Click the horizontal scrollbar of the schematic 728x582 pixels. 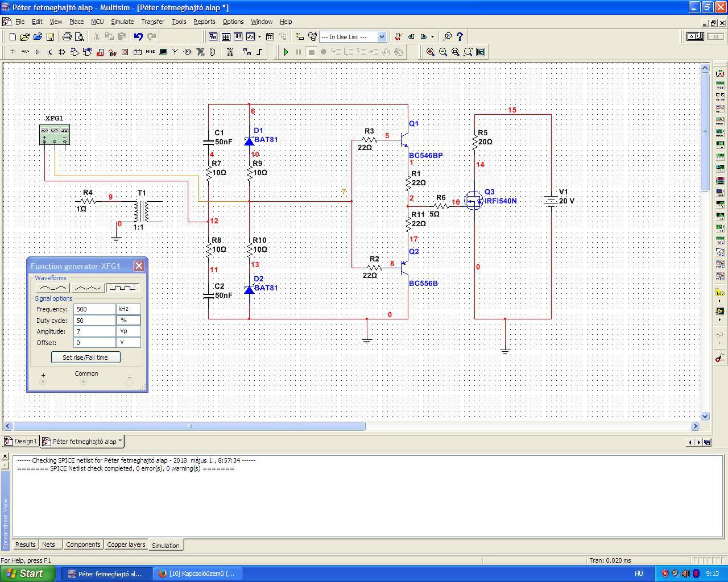pyautogui.click(x=189, y=426)
